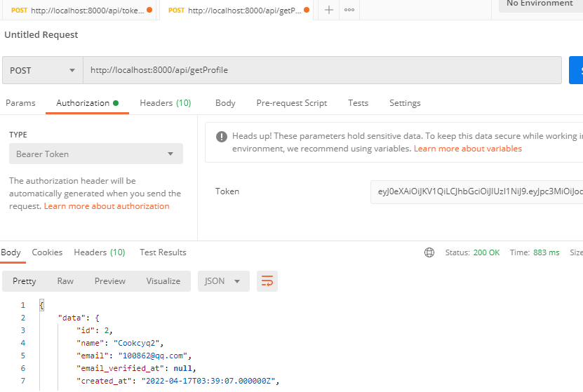Open the Pre-request Script tab
The width and height of the screenshot is (583, 392).
pyautogui.click(x=292, y=103)
